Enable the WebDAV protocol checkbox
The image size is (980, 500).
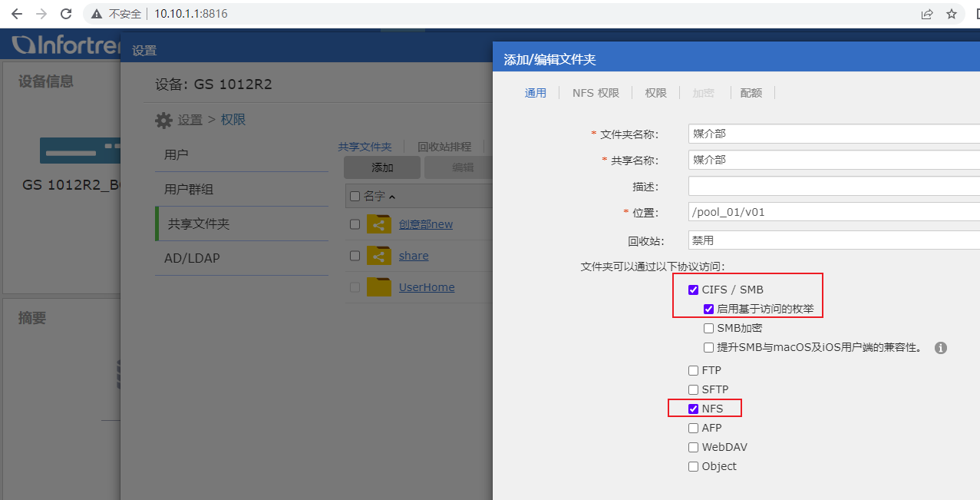tap(694, 447)
